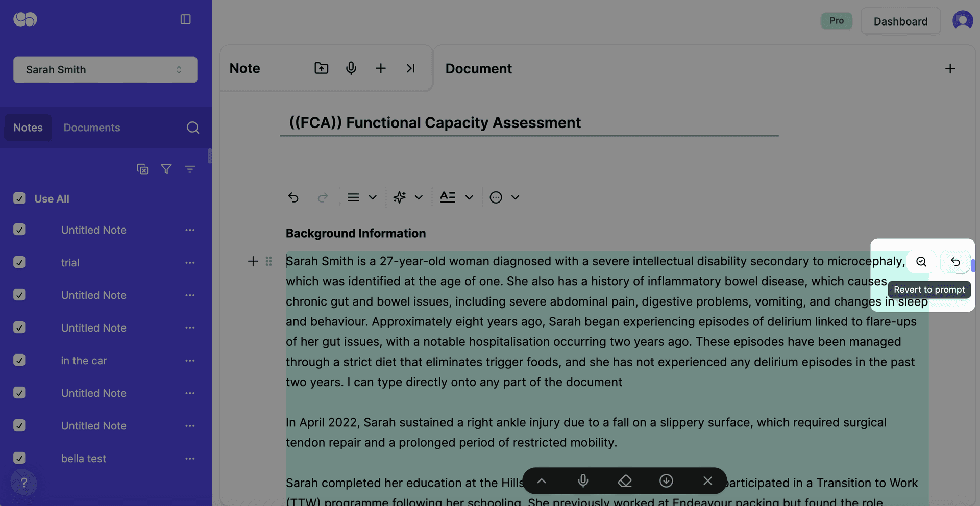980x506 pixels.
Task: Click the circled ellipsis more icon
Action: [496, 197]
